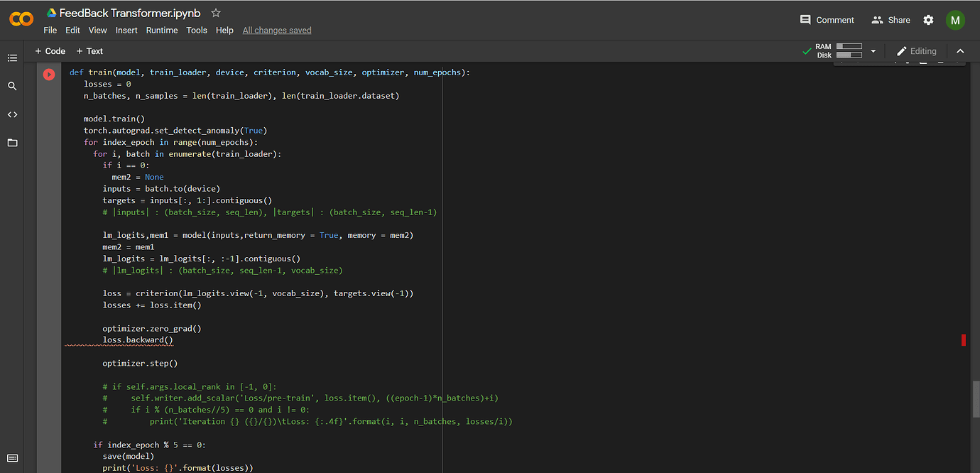Image resolution: width=980 pixels, height=473 pixels.
Task: Expand the RAM and Disk connection dropdown
Action: click(x=873, y=51)
